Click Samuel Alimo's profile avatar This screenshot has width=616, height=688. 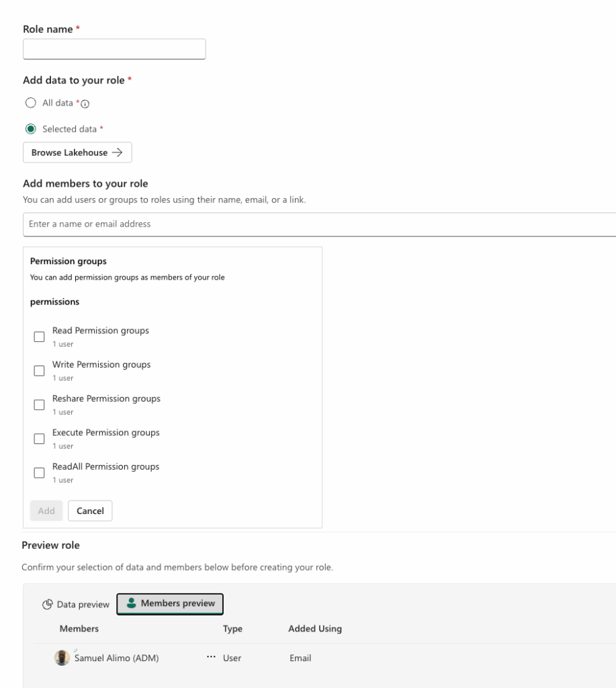tap(62, 658)
